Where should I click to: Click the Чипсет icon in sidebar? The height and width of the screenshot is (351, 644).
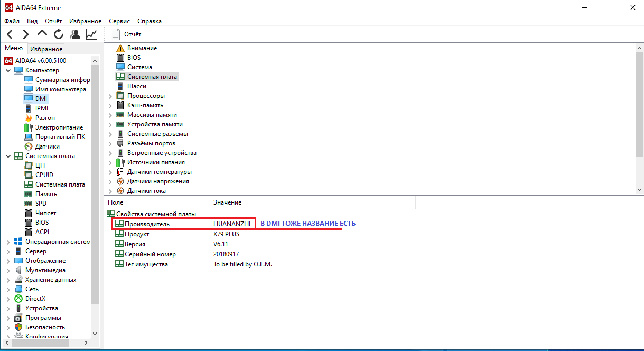click(x=29, y=213)
